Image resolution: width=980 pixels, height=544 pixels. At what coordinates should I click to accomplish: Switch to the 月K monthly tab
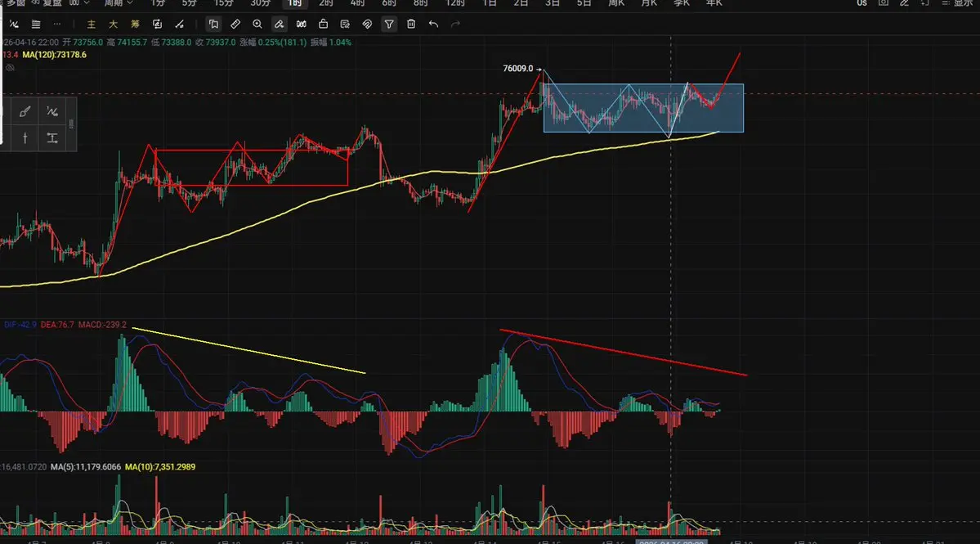649,3
